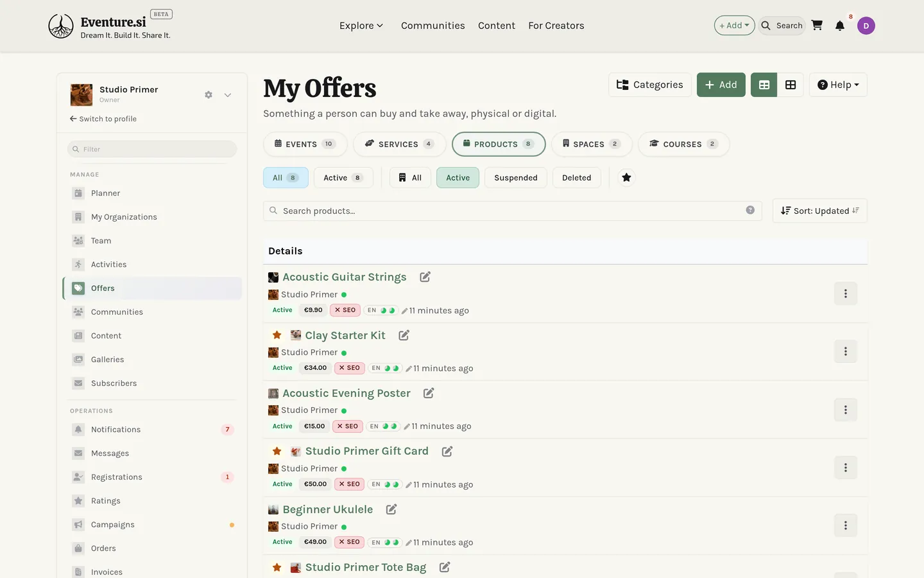The height and width of the screenshot is (578, 924).
Task: Click the search help question mark icon
Action: pos(750,210)
